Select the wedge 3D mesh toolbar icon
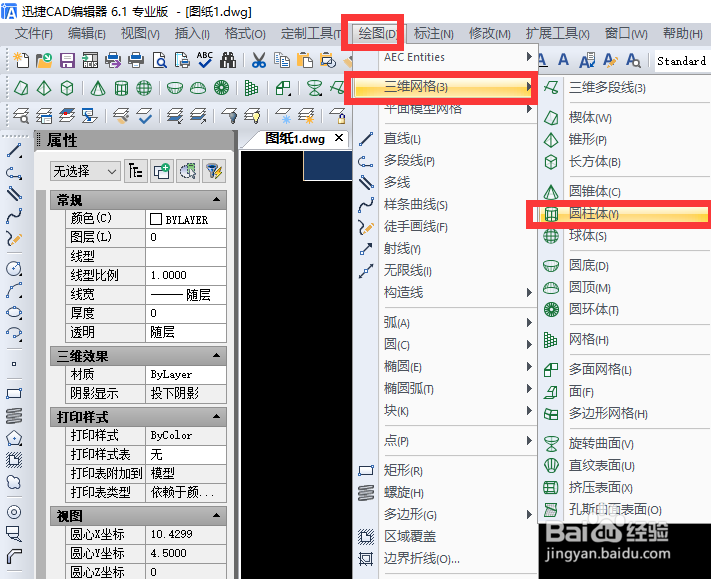The width and height of the screenshot is (711, 579). 21,88
